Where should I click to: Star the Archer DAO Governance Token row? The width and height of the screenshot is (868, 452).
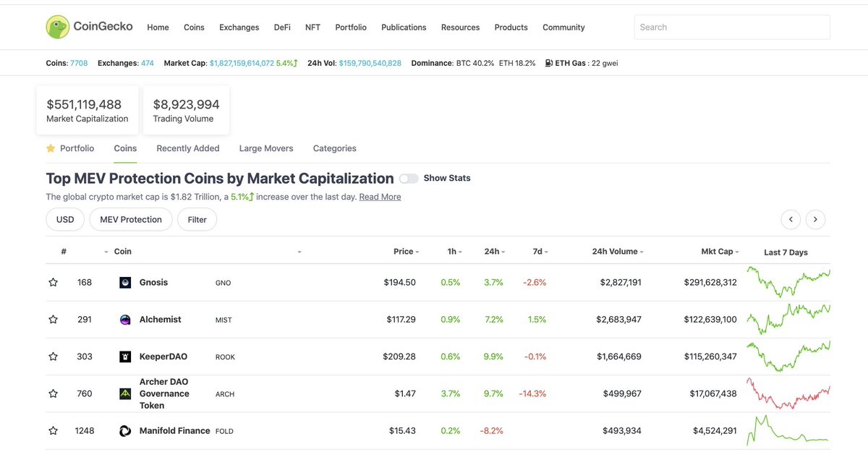click(x=53, y=394)
